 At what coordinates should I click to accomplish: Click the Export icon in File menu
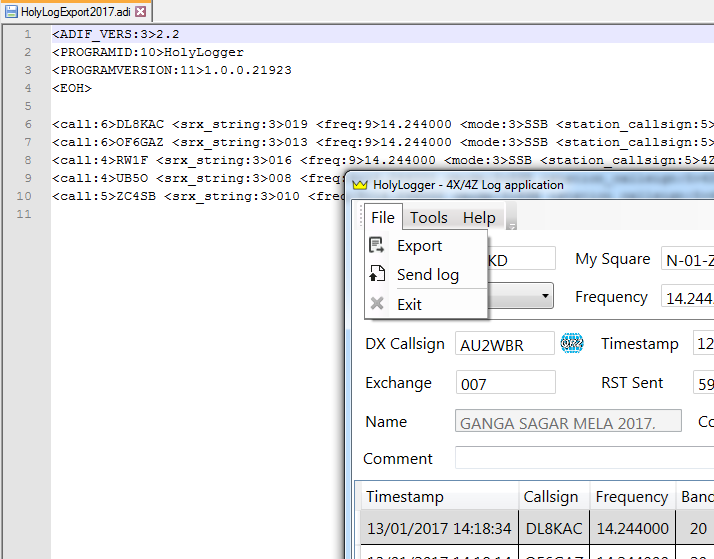click(377, 245)
